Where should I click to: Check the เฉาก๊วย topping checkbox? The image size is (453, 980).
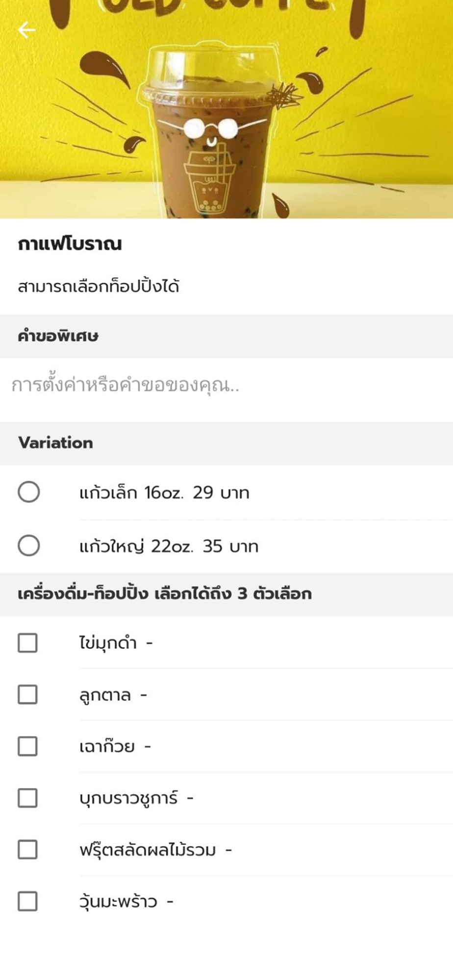(x=27, y=746)
